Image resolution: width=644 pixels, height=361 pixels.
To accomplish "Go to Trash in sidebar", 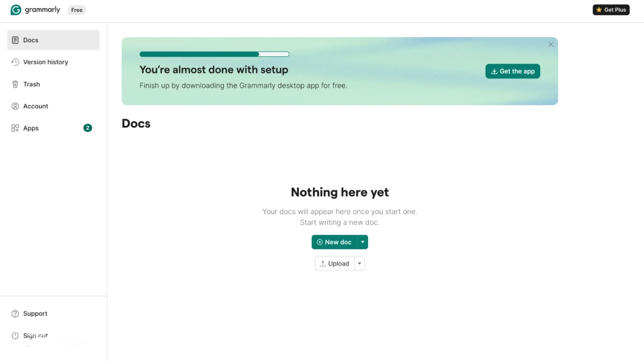I will (53, 84).
